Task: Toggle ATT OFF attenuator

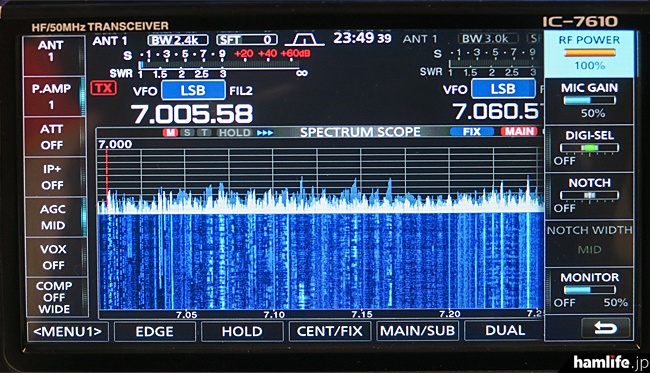Action: pos(53,137)
